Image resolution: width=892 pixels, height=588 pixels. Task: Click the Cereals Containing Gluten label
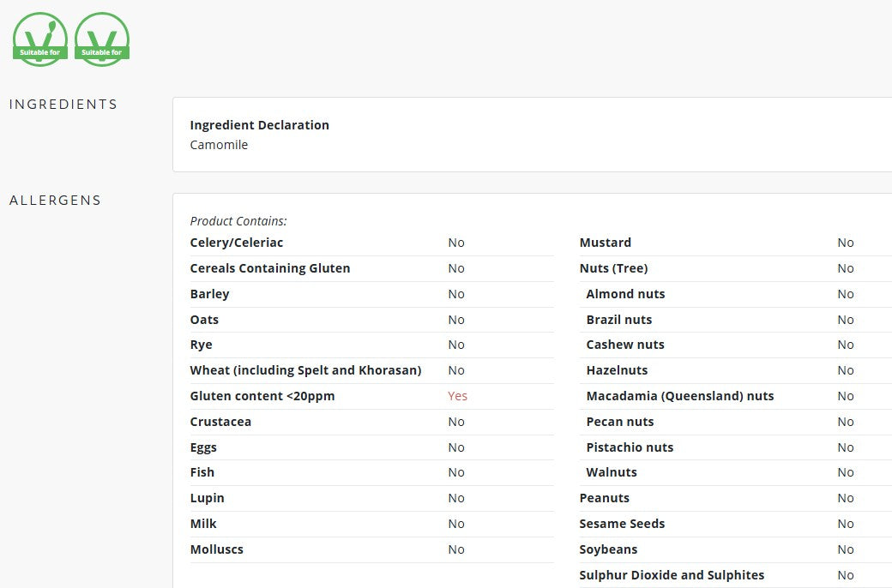[269, 268]
